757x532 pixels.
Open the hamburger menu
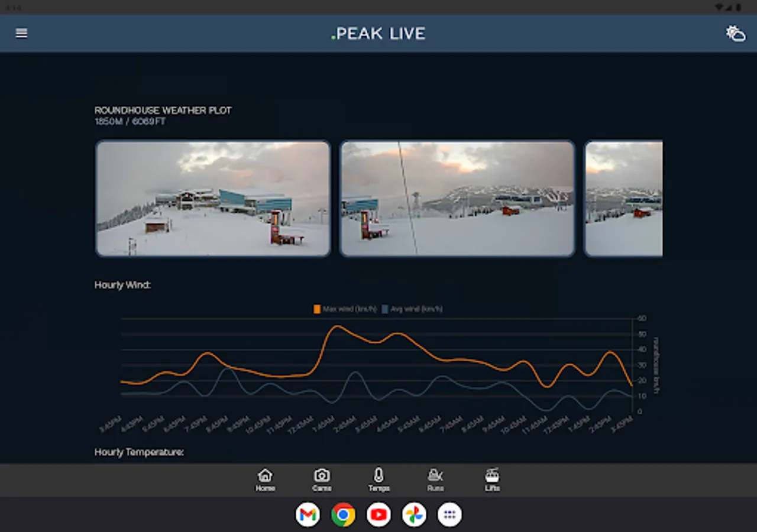[x=21, y=34]
